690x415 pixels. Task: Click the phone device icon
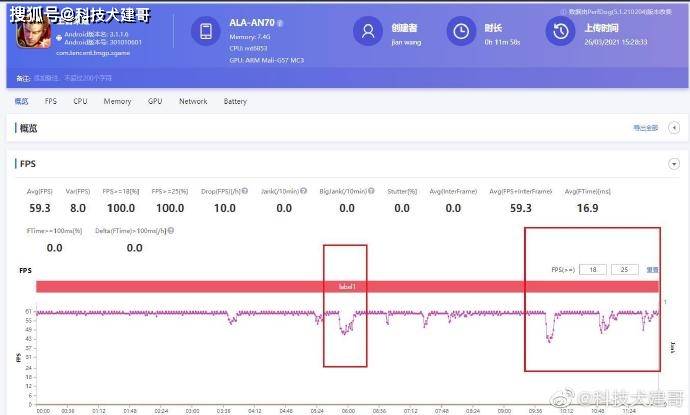click(206, 31)
